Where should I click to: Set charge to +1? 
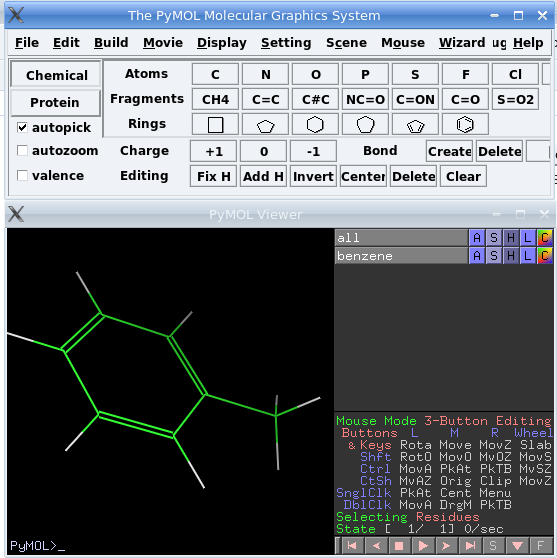(x=213, y=151)
